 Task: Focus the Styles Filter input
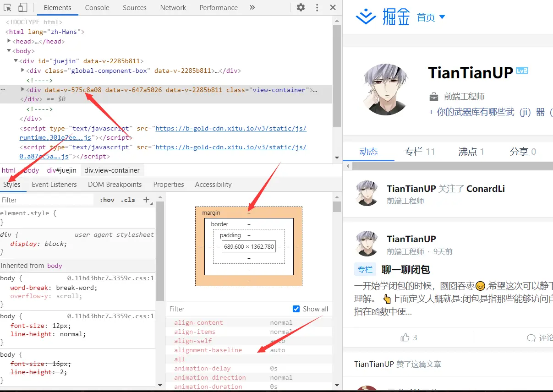[x=47, y=200]
